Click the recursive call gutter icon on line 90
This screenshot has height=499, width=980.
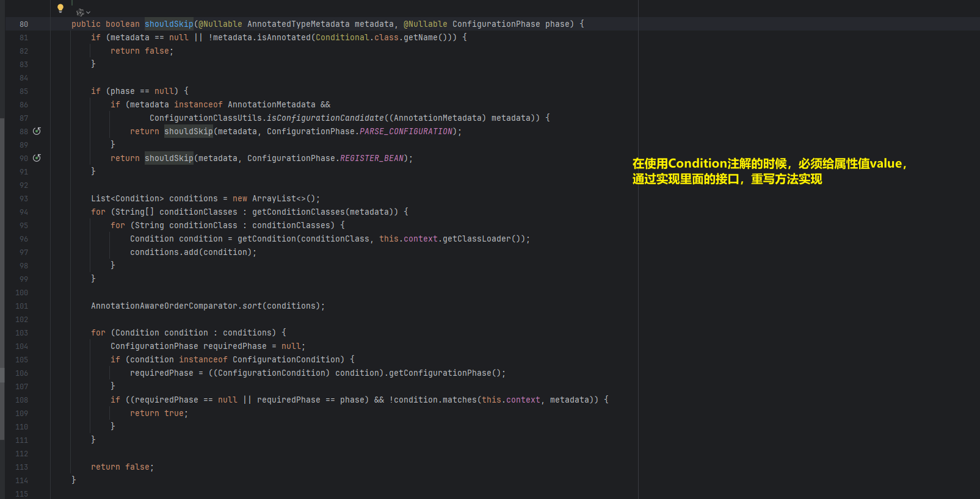[x=37, y=158]
